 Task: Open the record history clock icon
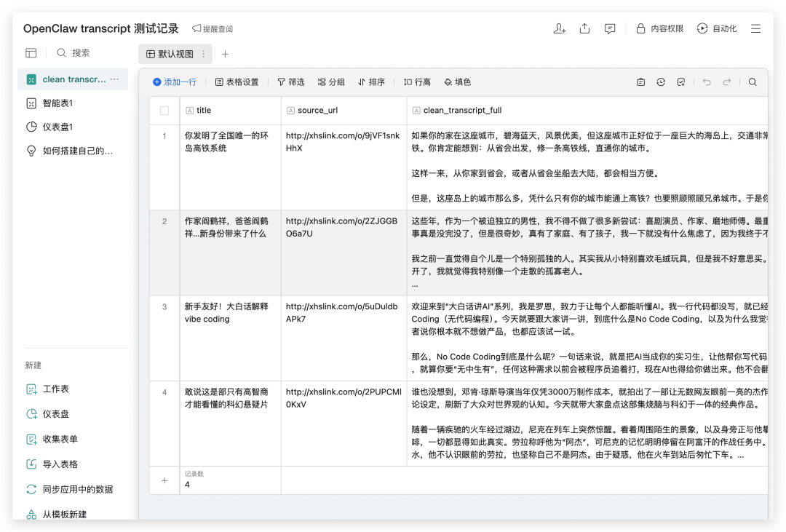tap(661, 82)
